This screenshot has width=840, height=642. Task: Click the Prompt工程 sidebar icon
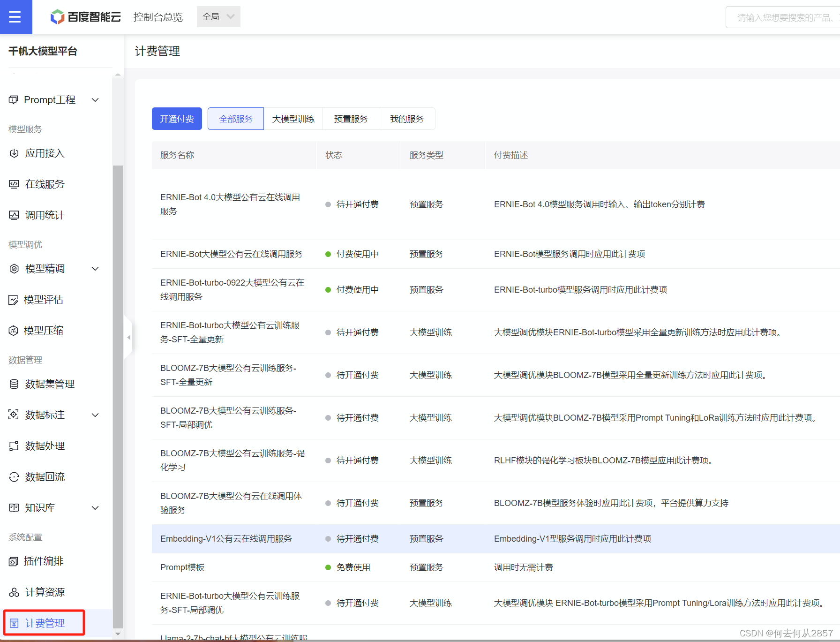[14, 100]
